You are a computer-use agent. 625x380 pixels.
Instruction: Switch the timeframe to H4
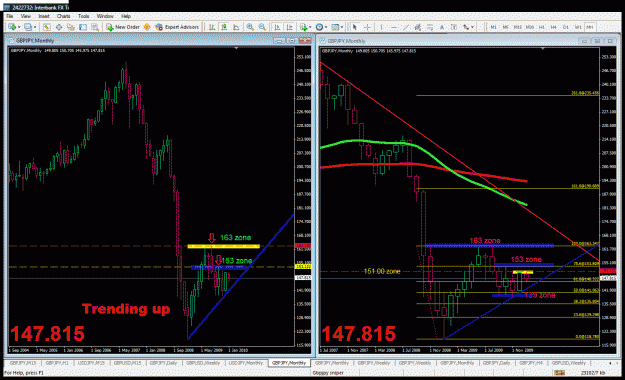point(553,27)
